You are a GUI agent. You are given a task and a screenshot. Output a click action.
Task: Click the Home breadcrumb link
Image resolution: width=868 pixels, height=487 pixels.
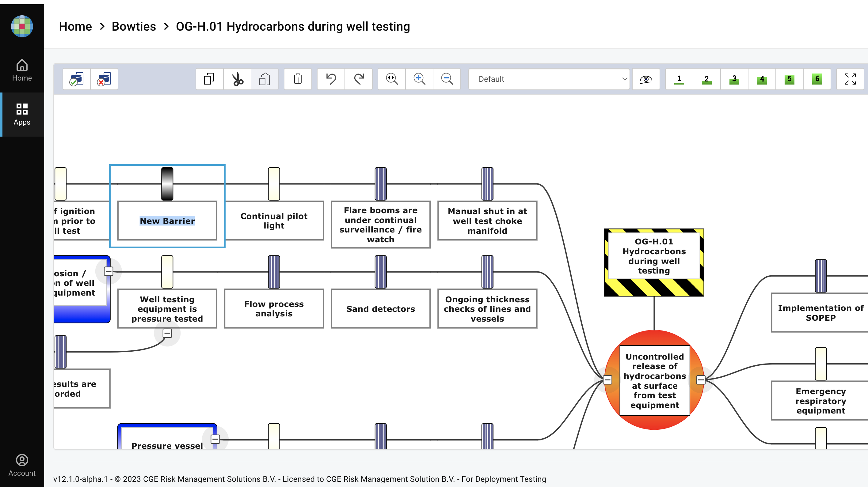(75, 26)
